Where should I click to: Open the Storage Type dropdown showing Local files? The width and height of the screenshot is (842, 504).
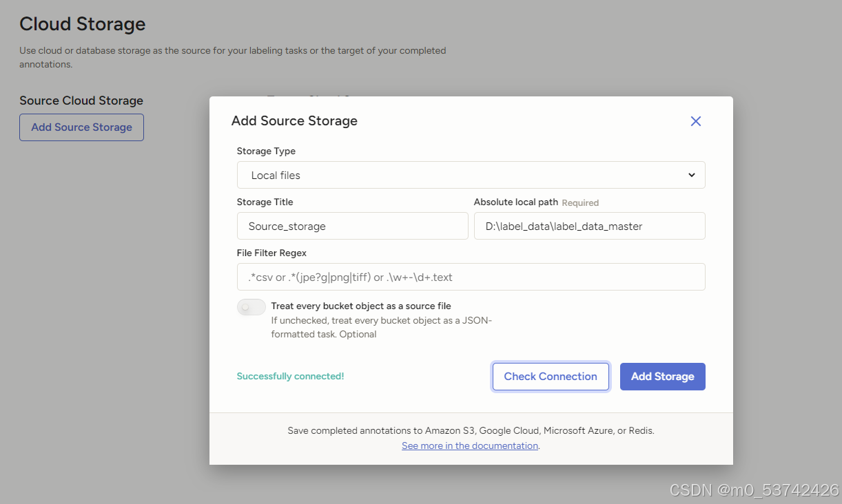click(471, 175)
